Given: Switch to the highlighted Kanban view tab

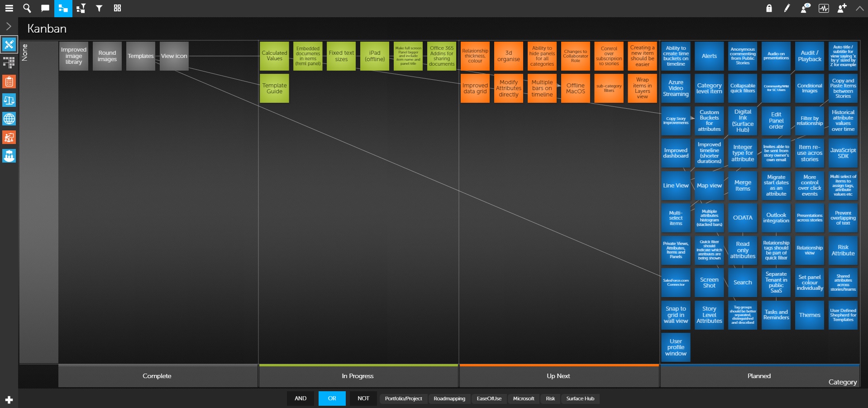Looking at the screenshot, I should tap(63, 8).
